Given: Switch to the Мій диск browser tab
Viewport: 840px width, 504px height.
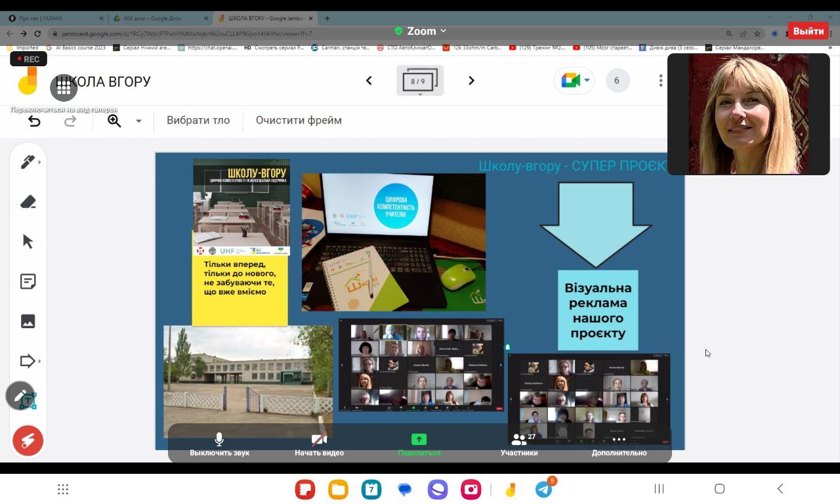Looking at the screenshot, I should (157, 18).
